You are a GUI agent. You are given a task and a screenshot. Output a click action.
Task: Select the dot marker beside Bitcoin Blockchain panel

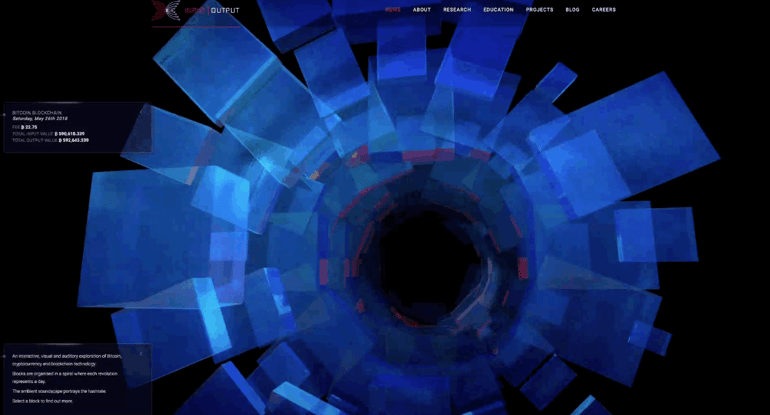[4, 115]
